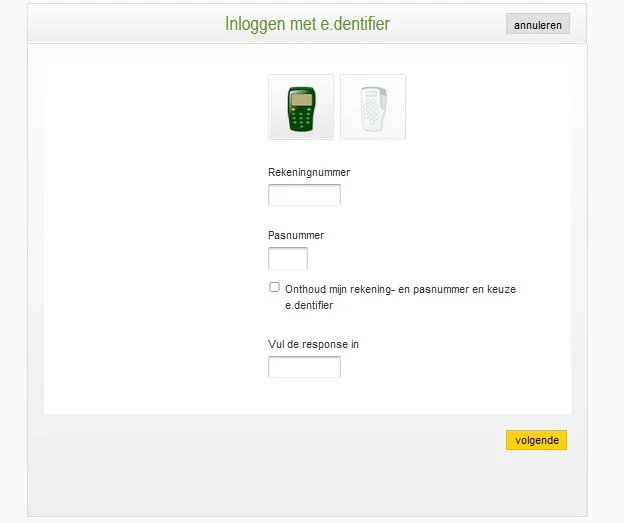Tick the Onthoud mijn rekening checkbox
Image resolution: width=624 pixels, height=523 pixels.
pos(274,287)
